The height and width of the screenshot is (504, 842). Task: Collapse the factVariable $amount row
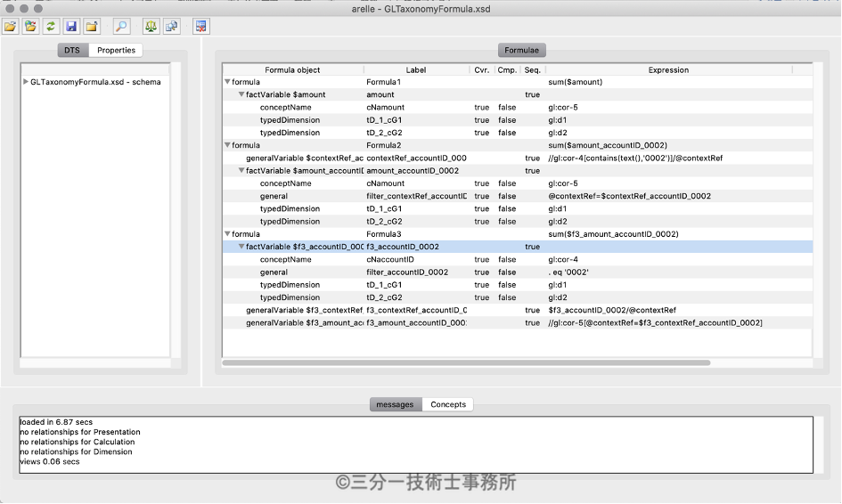pyautogui.click(x=241, y=94)
